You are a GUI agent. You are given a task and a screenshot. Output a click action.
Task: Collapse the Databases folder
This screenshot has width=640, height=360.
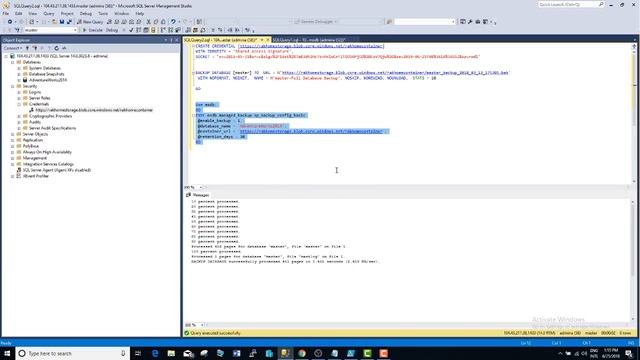(13, 62)
